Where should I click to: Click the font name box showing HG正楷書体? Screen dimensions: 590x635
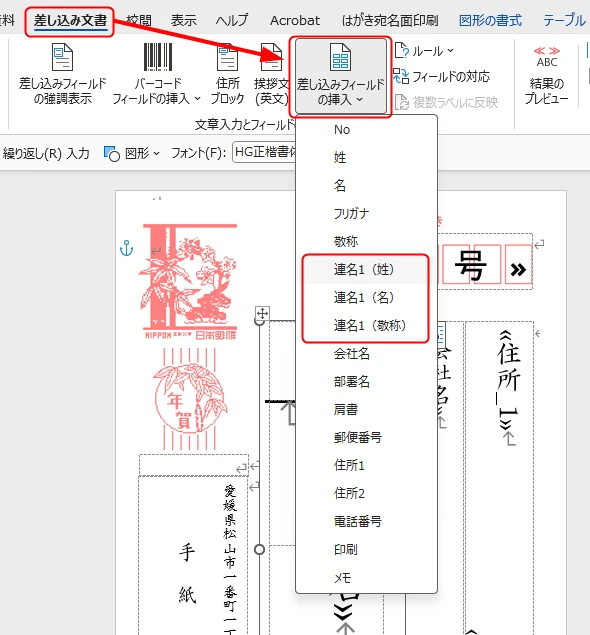point(265,152)
